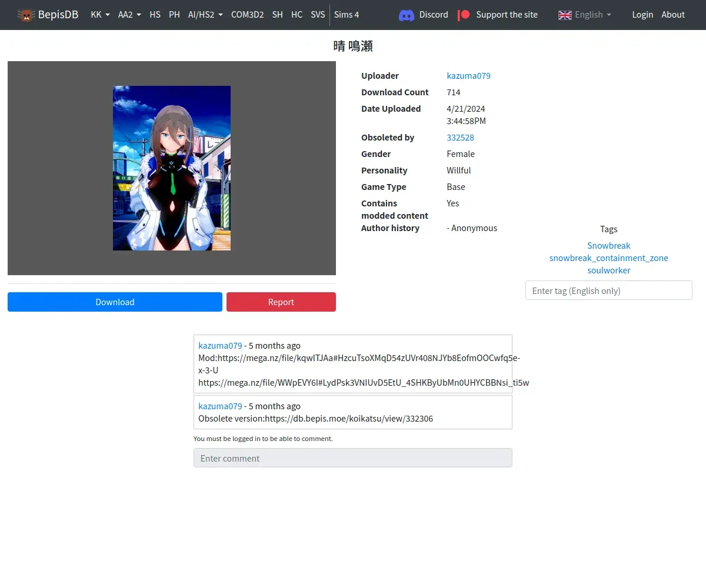The image size is (706, 588).
Task: Open the PH section in navbar
Action: click(175, 15)
